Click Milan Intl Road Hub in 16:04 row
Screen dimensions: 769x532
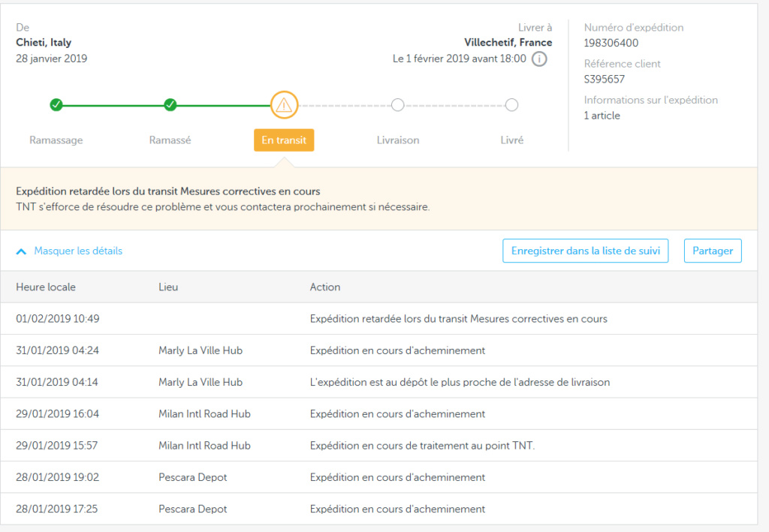pos(204,414)
